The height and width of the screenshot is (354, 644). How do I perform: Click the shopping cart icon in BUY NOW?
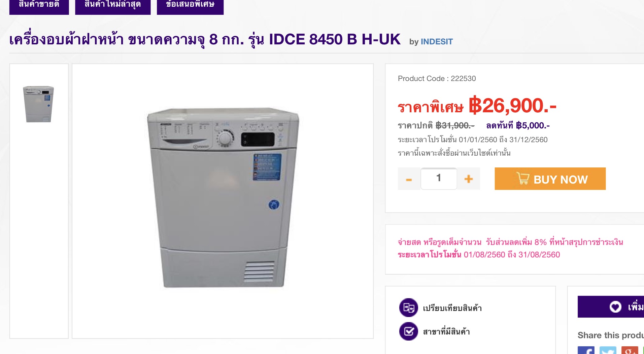pos(523,179)
